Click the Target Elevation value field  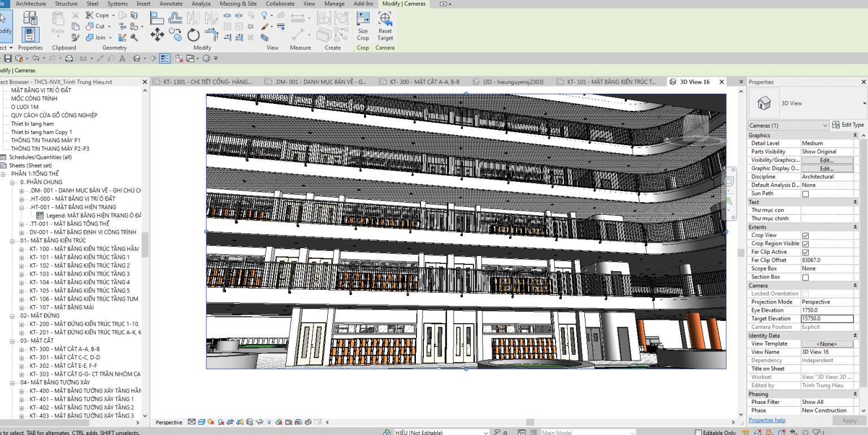[827, 318]
